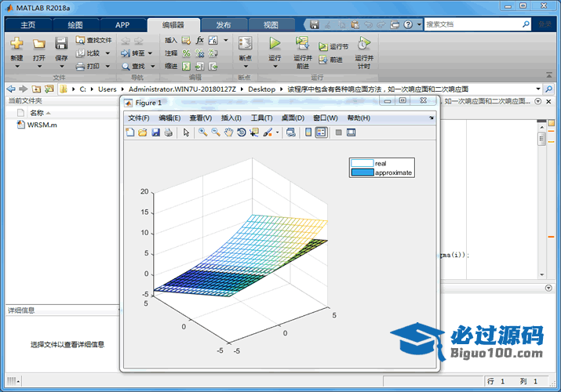
Task: Click the Desktop path segment
Action: tap(261, 89)
